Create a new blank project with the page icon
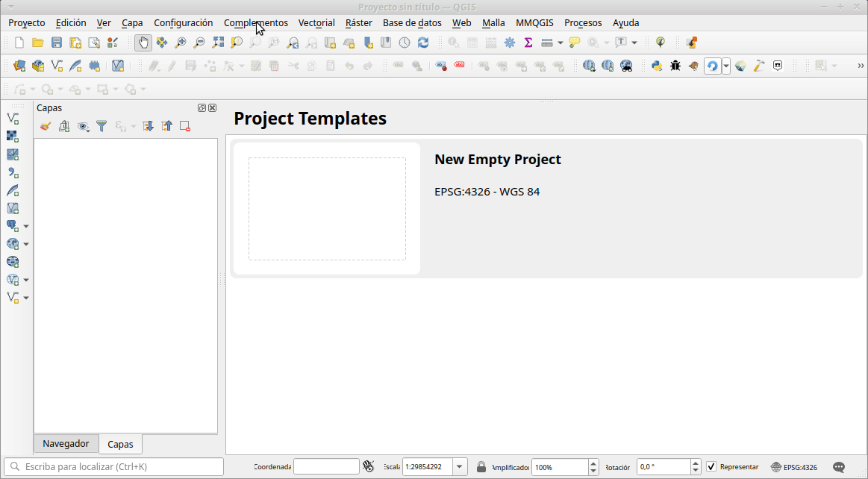The width and height of the screenshot is (868, 479). [x=19, y=43]
